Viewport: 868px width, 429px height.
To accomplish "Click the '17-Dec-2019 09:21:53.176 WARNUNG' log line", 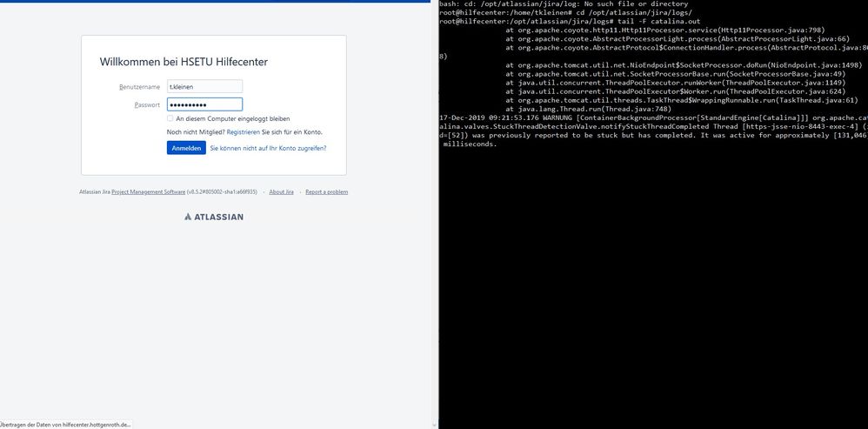I will tap(653, 117).
